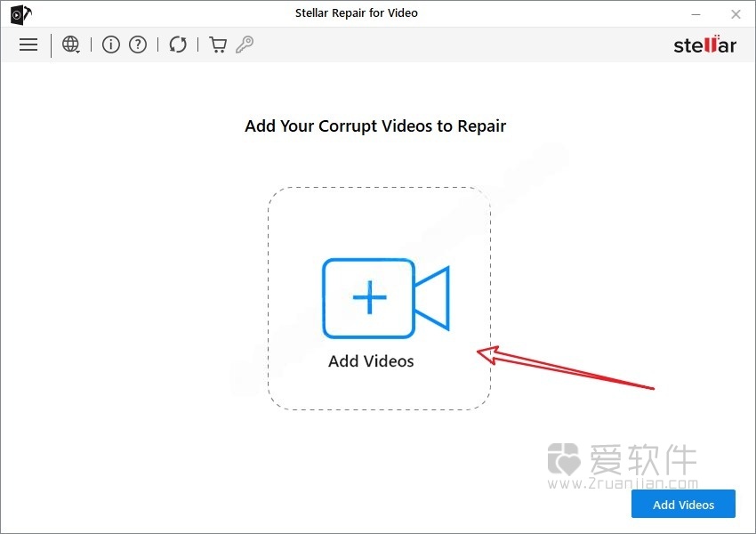Viewport: 756px width, 534px height.
Task: Click the app icon in title bar
Action: coord(20,14)
